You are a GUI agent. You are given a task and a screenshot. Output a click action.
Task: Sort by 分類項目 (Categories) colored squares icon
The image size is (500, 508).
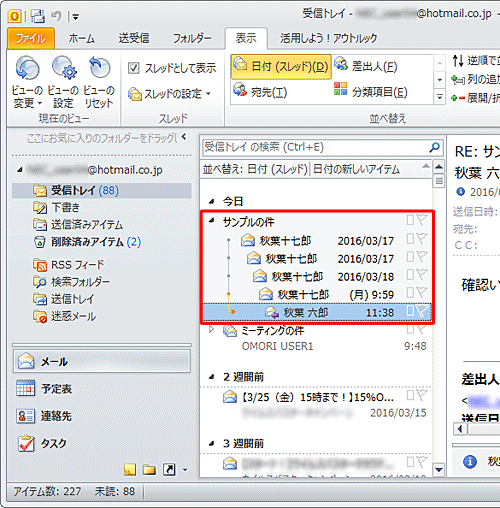[340, 89]
